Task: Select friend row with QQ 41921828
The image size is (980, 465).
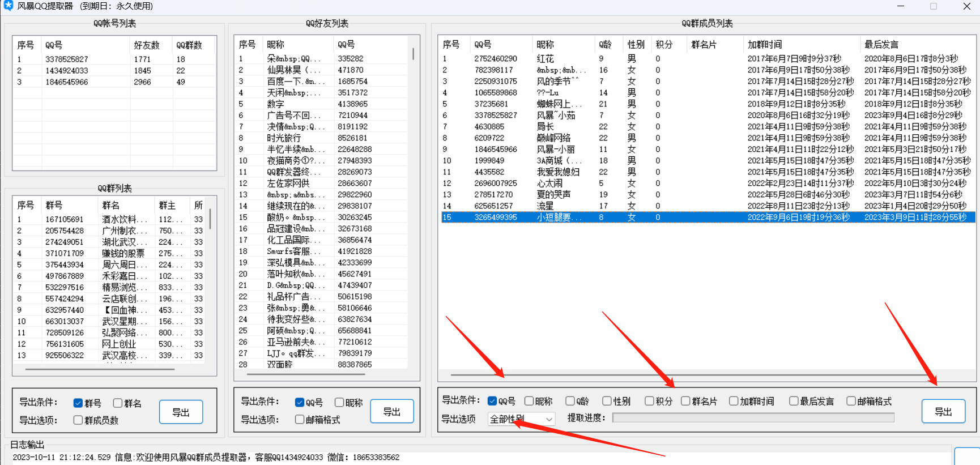Action: (321, 251)
